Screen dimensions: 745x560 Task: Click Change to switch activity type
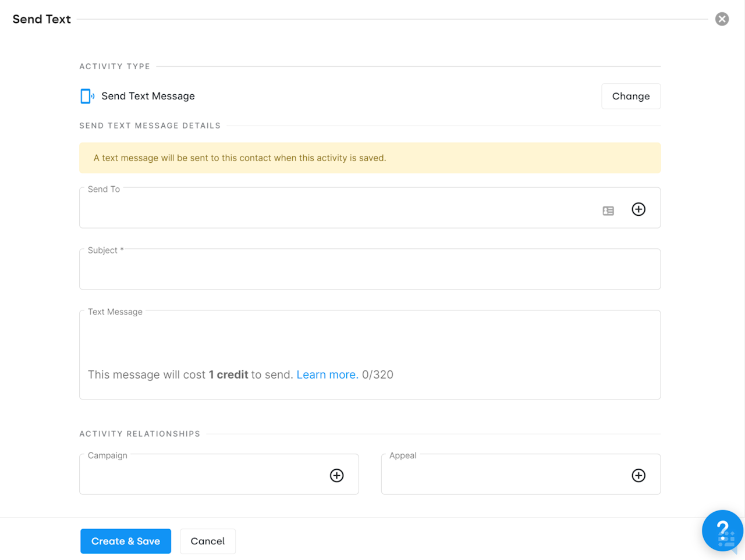[631, 96]
